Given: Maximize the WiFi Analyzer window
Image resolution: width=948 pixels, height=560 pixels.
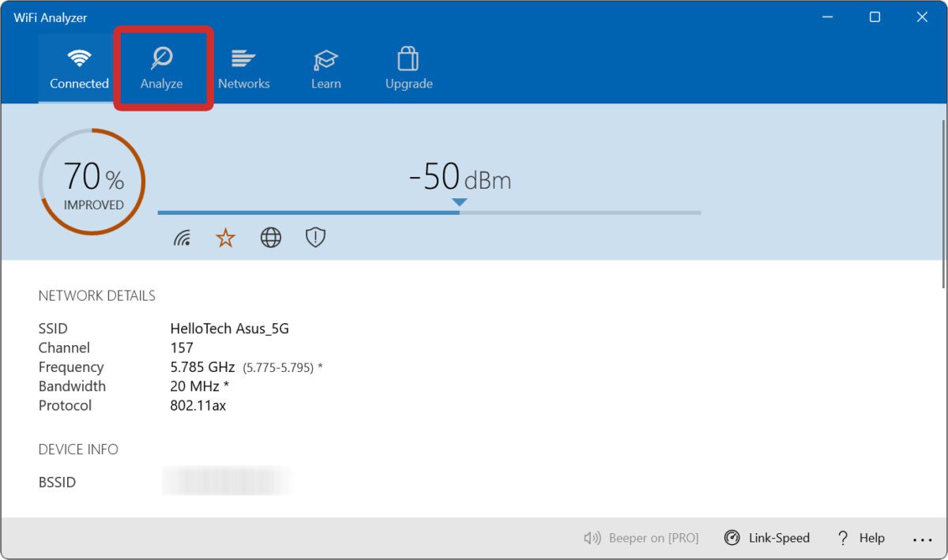Looking at the screenshot, I should (x=875, y=17).
